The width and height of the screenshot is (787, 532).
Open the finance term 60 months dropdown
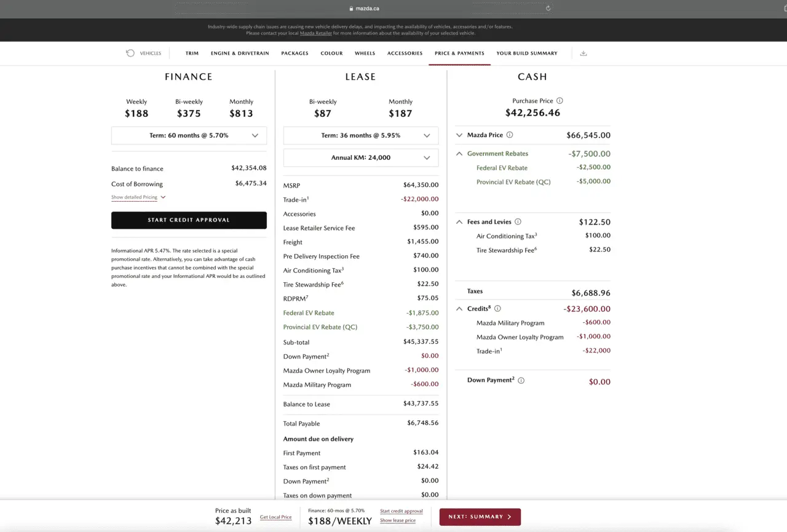pos(189,135)
